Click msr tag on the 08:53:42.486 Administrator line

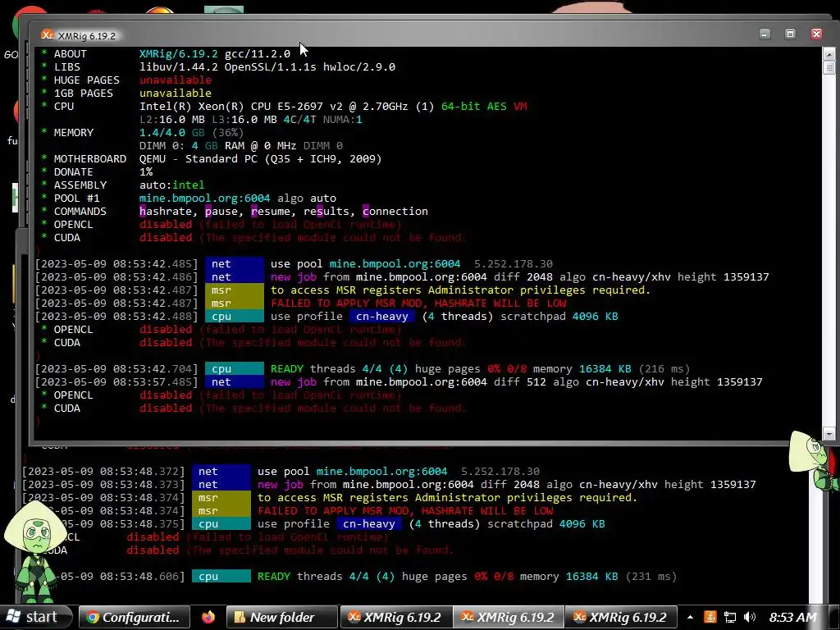(x=234, y=290)
